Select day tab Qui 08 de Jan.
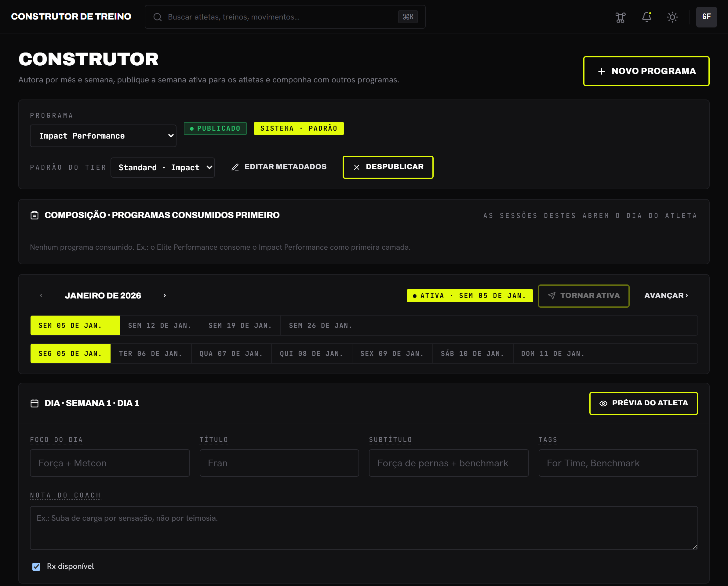 click(x=312, y=353)
